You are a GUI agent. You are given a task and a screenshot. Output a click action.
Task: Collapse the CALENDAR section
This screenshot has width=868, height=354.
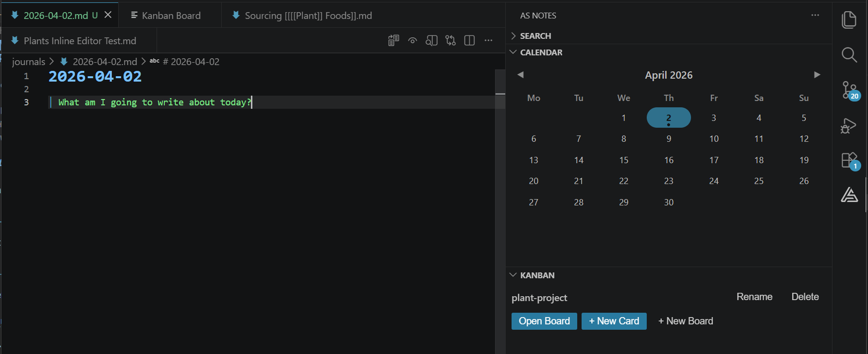click(x=541, y=52)
